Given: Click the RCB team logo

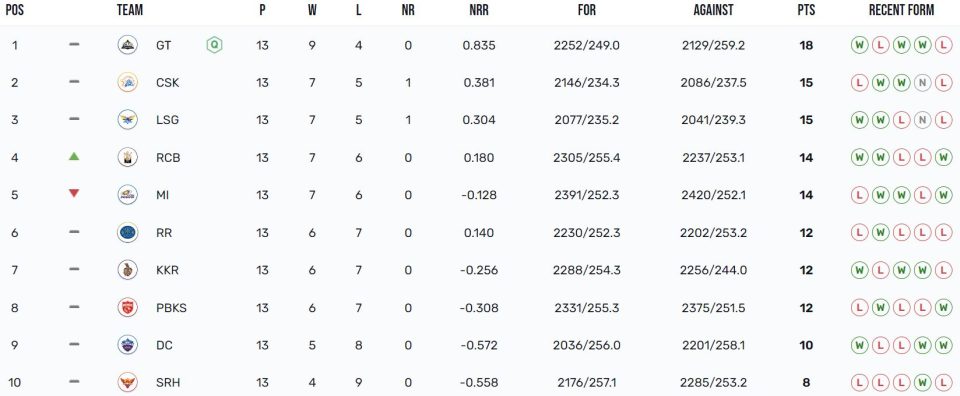Looking at the screenshot, I should pos(128,157).
